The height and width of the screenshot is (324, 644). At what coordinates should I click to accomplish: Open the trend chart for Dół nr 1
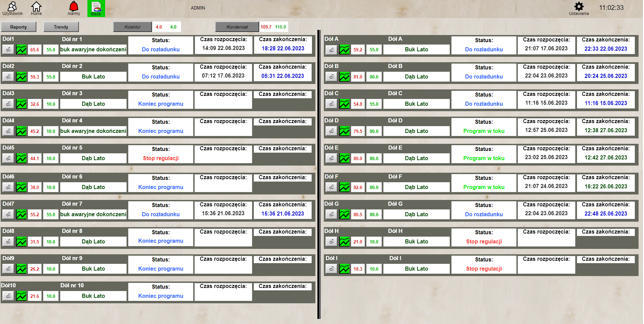[x=21, y=49]
